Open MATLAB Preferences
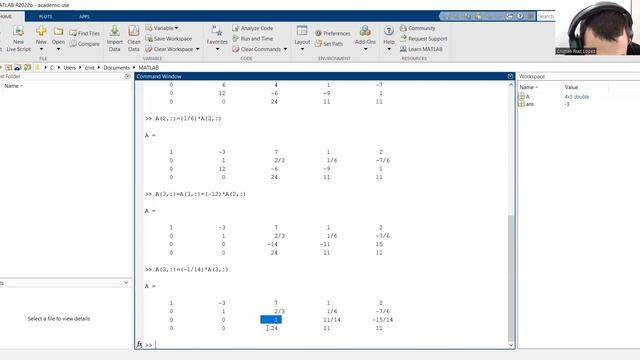 (x=333, y=33)
